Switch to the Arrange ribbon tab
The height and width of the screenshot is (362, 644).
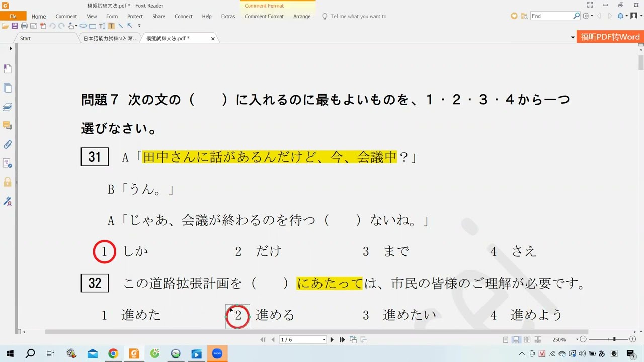coord(302,16)
